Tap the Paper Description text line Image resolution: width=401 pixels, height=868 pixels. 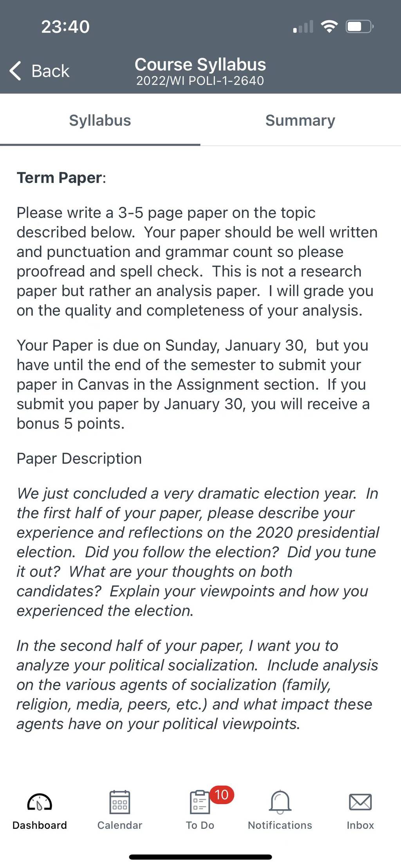[x=79, y=459]
